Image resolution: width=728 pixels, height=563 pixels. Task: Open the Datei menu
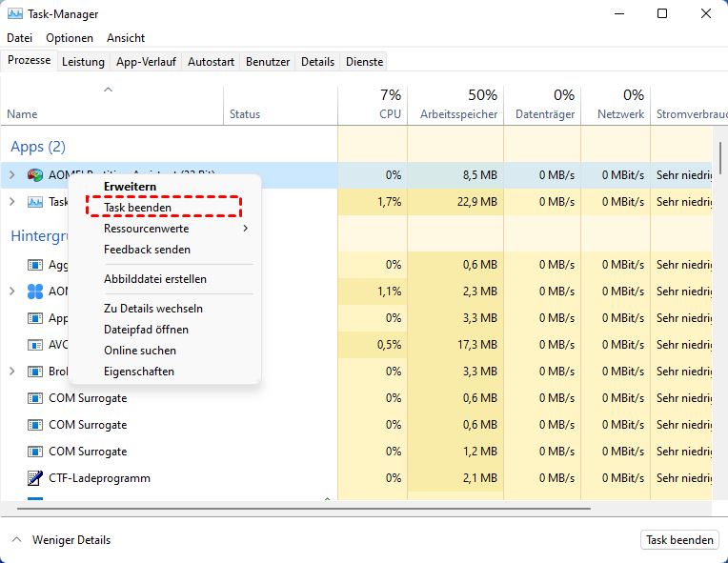pos(19,38)
